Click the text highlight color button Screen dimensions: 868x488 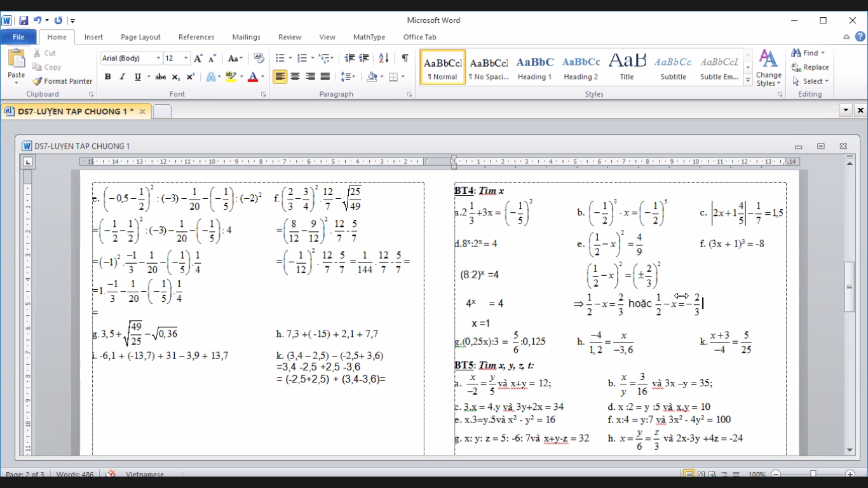(x=230, y=77)
